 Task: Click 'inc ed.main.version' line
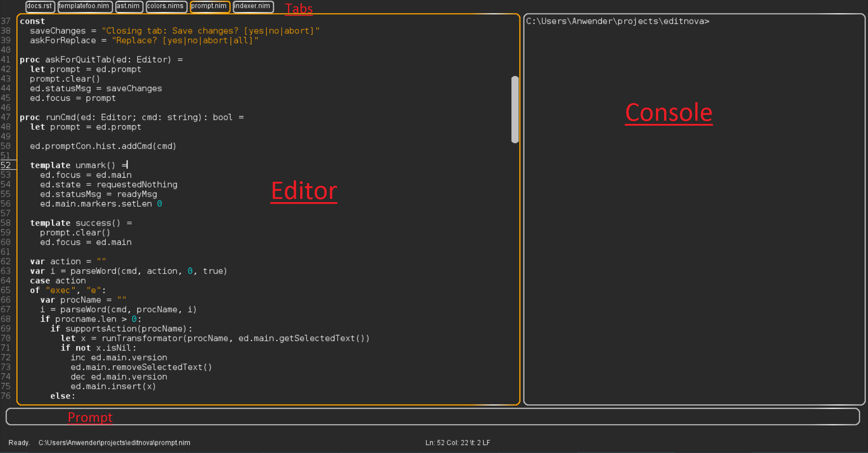click(119, 357)
